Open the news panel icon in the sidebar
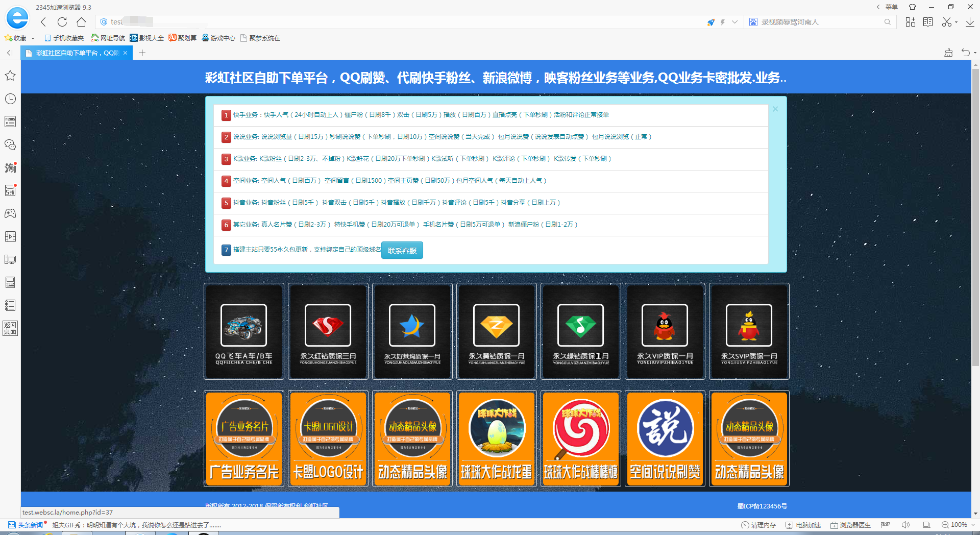The height and width of the screenshot is (535, 980). pos(10,121)
